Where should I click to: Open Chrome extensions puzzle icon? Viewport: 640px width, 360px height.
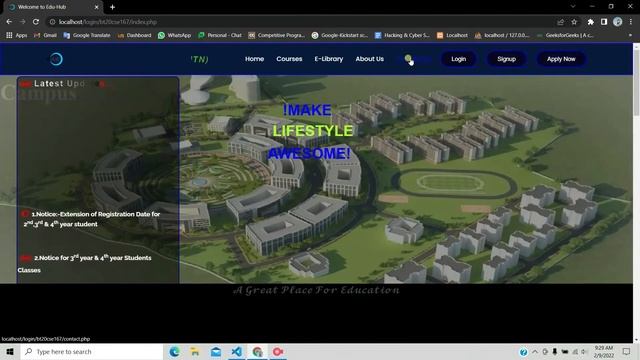coord(590,22)
